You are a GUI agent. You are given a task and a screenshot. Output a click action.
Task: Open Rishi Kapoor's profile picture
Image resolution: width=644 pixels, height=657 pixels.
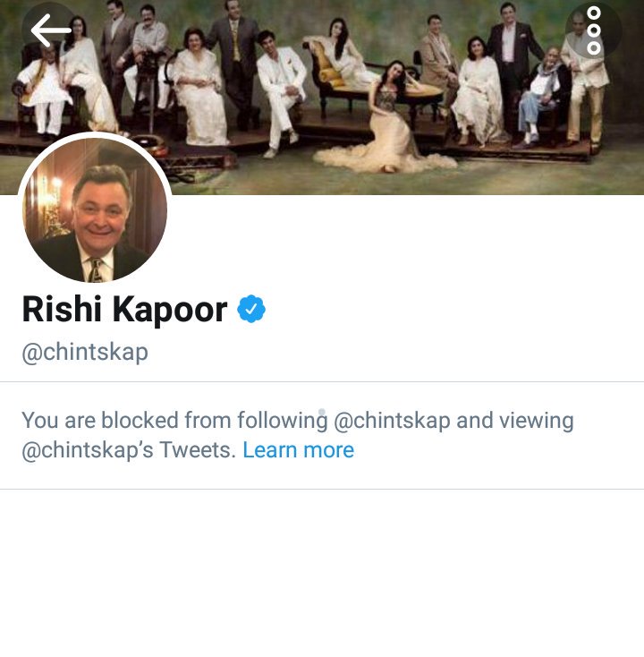coord(95,209)
